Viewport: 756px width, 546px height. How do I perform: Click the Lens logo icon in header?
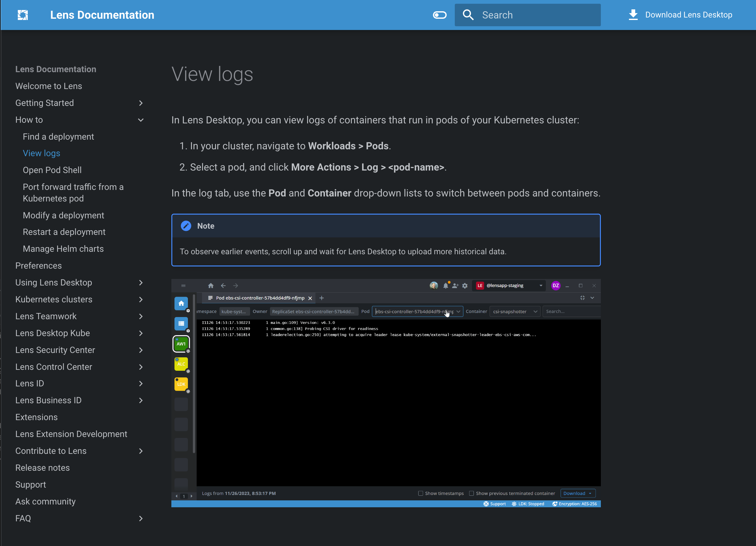click(x=23, y=15)
